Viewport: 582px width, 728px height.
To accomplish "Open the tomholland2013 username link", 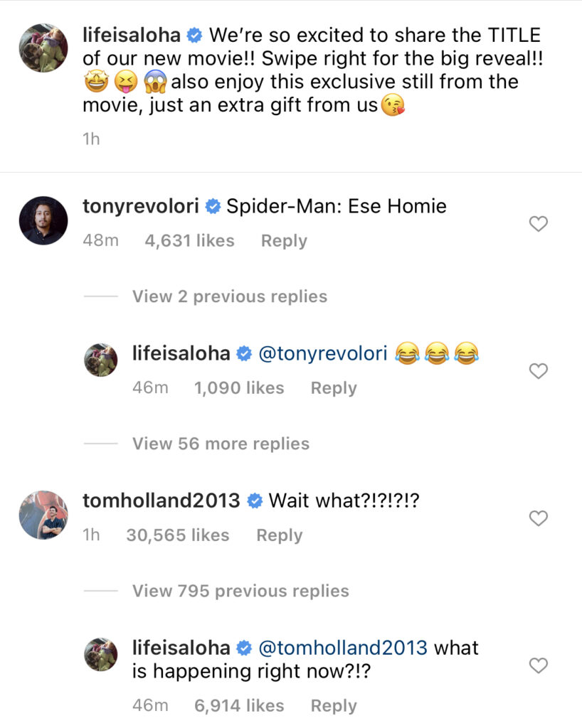I will coord(161,500).
